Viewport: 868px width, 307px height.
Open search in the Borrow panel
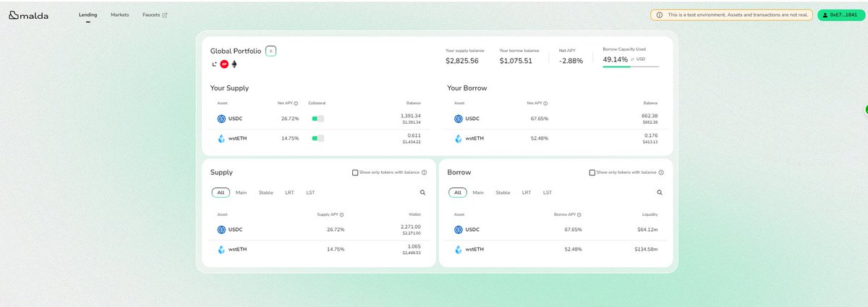[x=660, y=193]
